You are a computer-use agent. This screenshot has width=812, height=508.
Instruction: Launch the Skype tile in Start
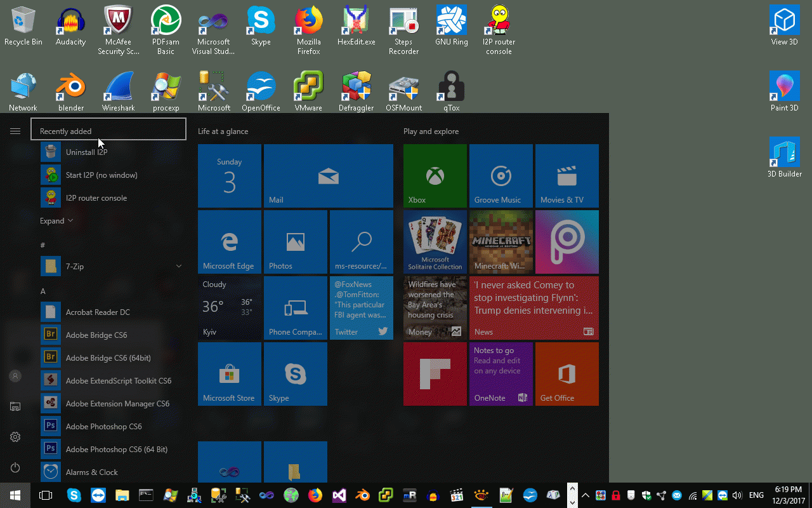point(296,374)
